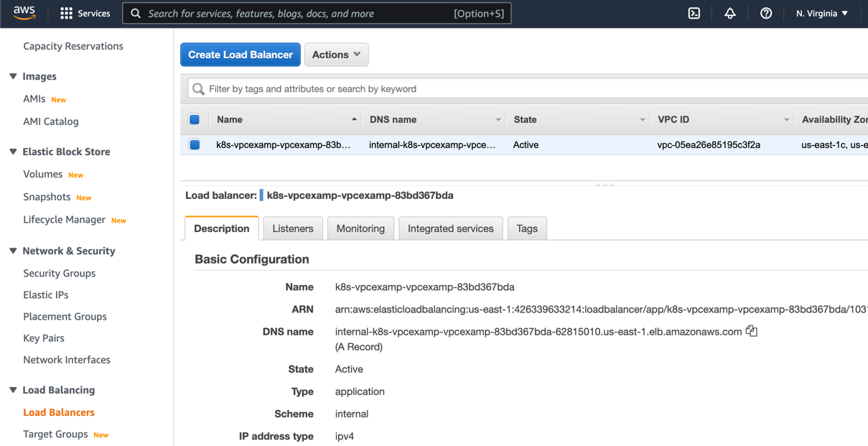The height and width of the screenshot is (446, 868).
Task: Open Target Groups in sidebar
Action: (55, 435)
